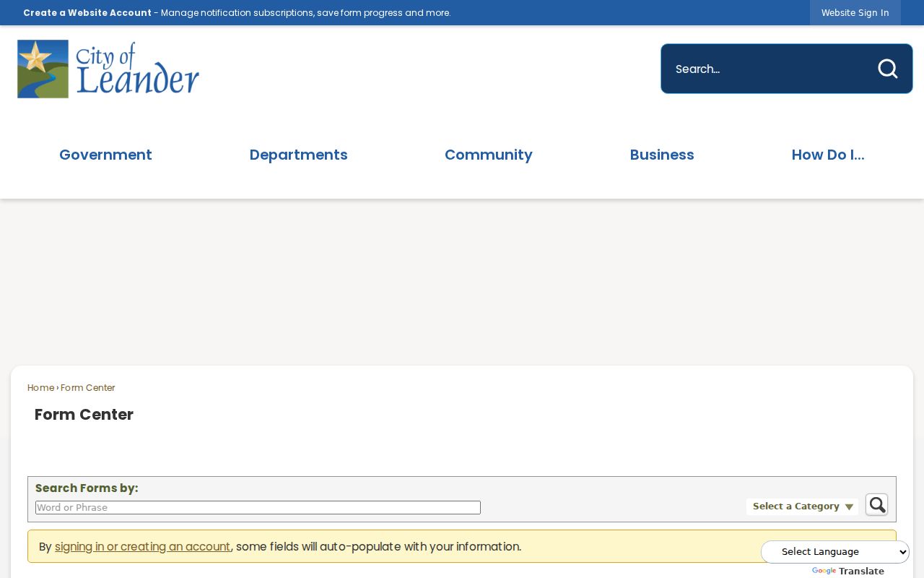This screenshot has width=924, height=578.
Task: Click the site search magnifier icon
Action: 887,69
